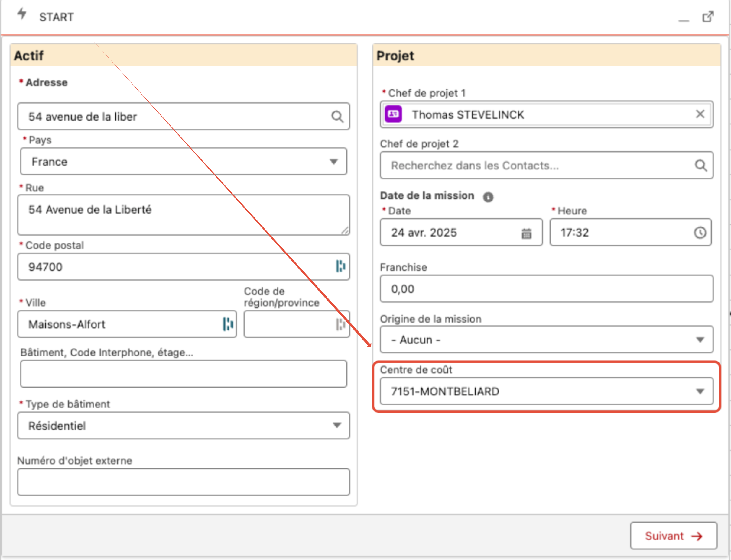
Task: Open the Origine de la mission dropdown
Action: click(547, 340)
